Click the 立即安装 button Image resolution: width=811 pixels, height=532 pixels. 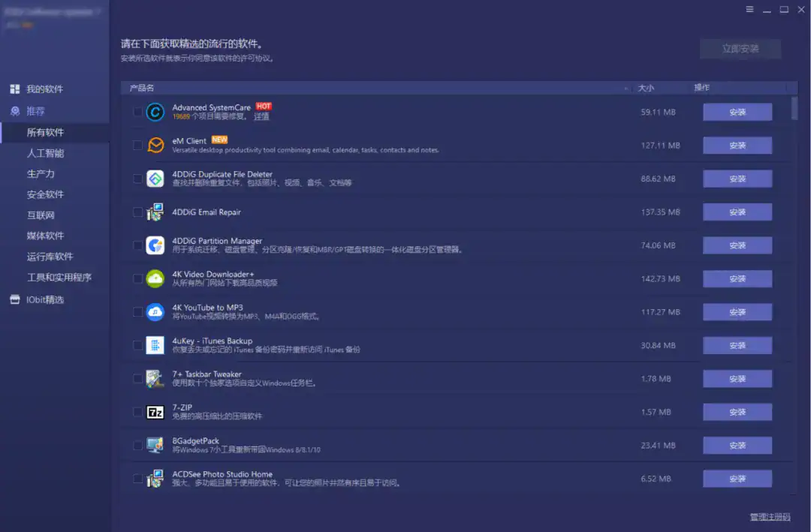[740, 49]
